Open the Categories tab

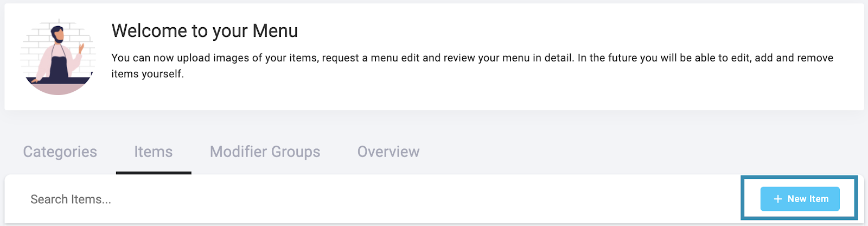tap(60, 152)
